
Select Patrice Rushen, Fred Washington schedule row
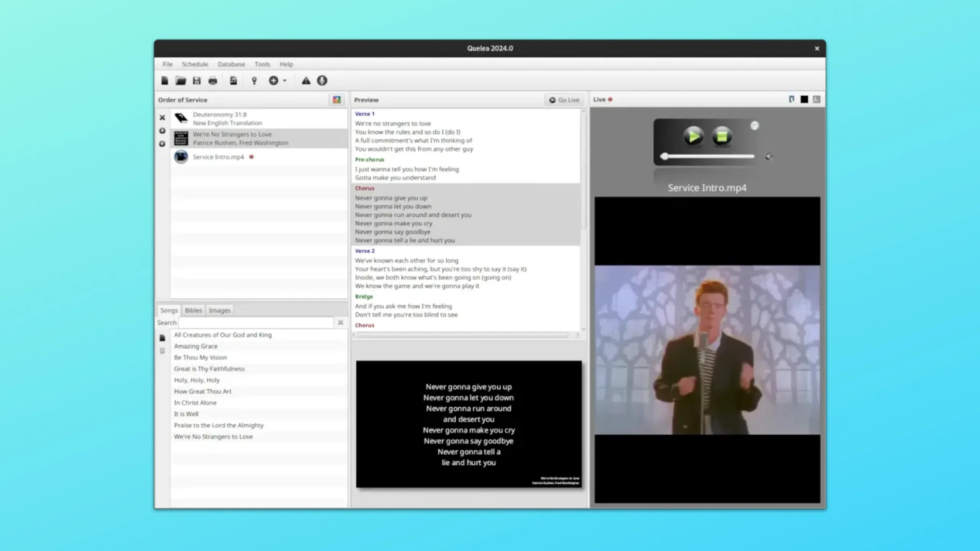[259, 138]
